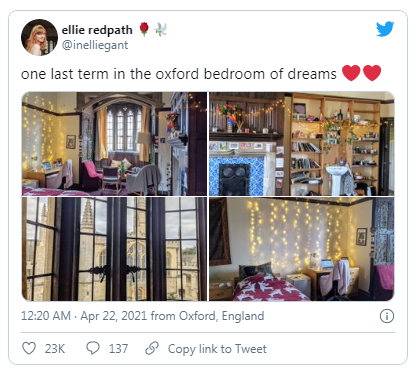
Task: Open the tweet info circle icon
Action: (x=387, y=316)
